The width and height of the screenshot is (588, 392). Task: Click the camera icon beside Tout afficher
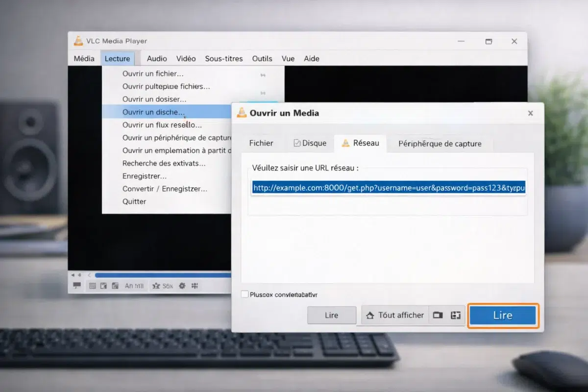pos(438,315)
